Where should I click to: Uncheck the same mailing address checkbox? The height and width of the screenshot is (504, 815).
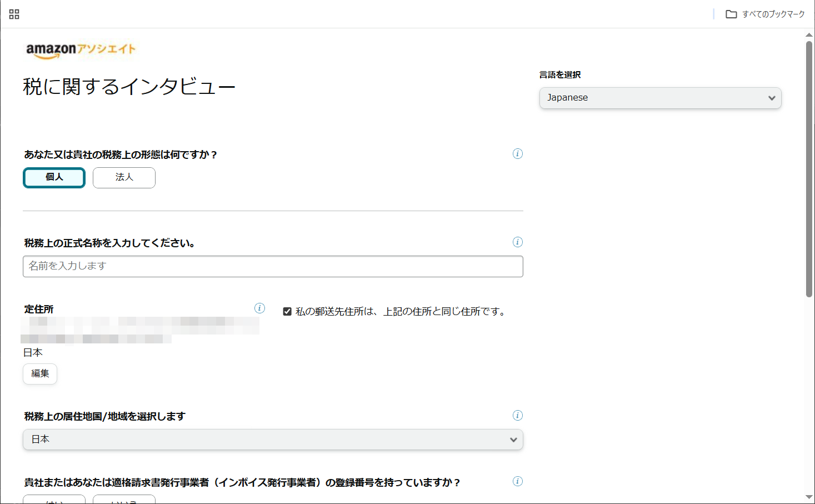click(x=287, y=312)
